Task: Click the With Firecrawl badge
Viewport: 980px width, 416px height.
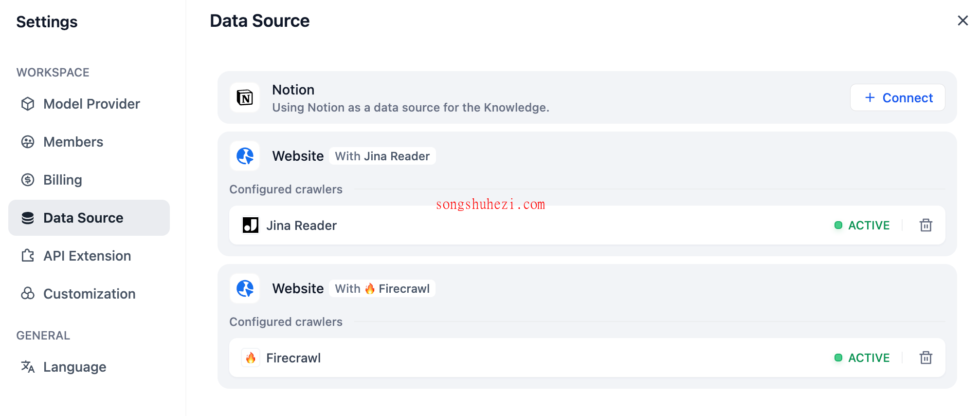Action: point(382,288)
